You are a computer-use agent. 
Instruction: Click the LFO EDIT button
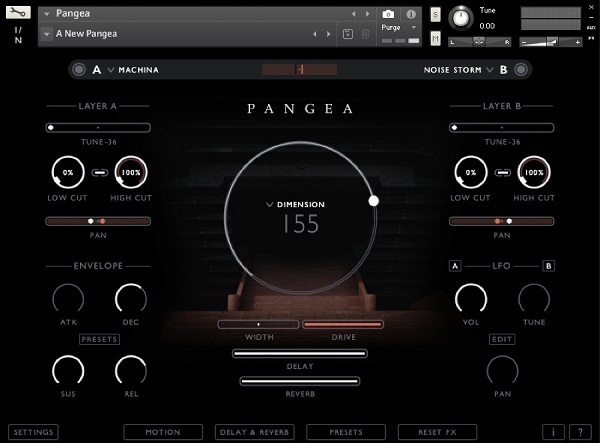coord(502,339)
